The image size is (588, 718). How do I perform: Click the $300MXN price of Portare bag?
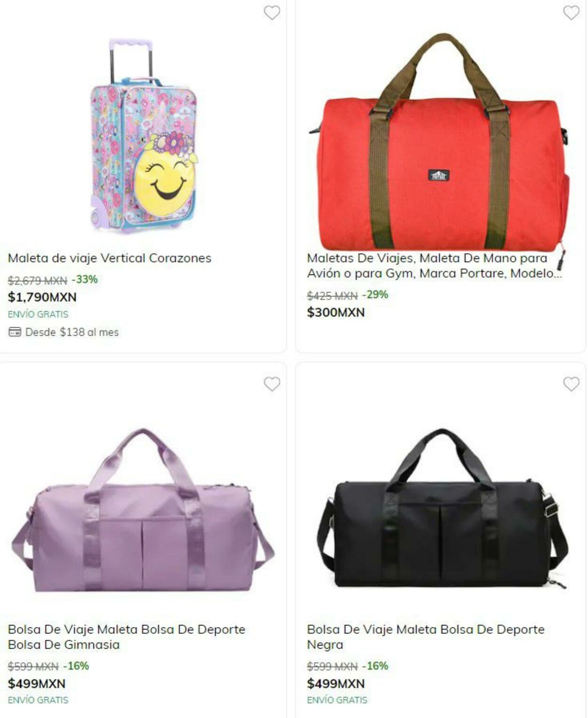coord(336,312)
